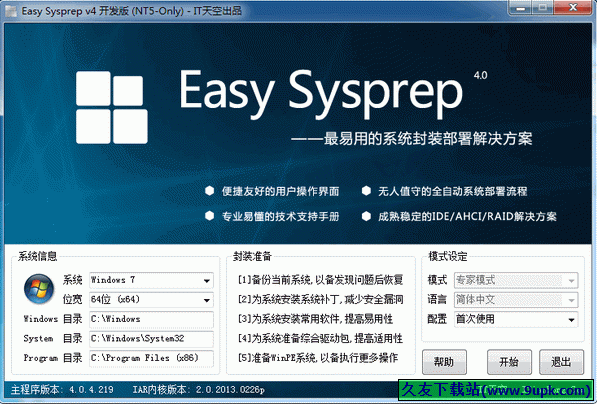Click the 模式设定 group label

coord(448,256)
